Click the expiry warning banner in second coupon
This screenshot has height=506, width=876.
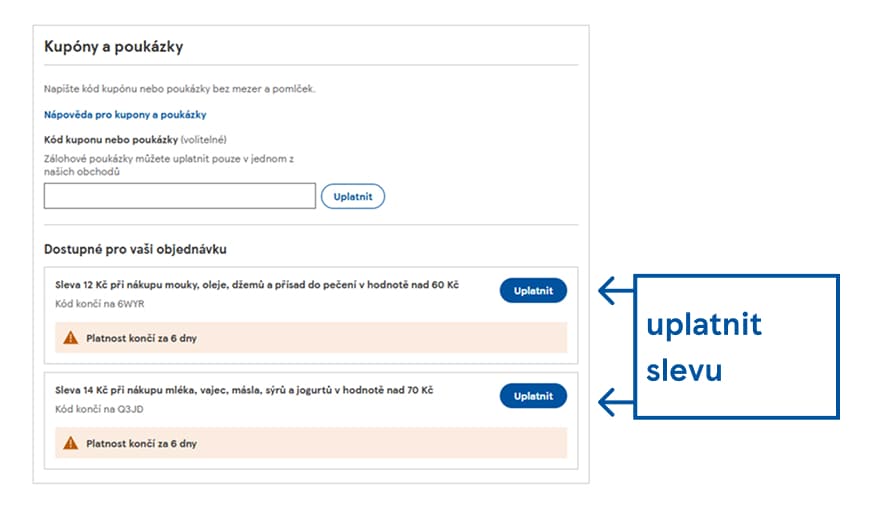(310, 442)
